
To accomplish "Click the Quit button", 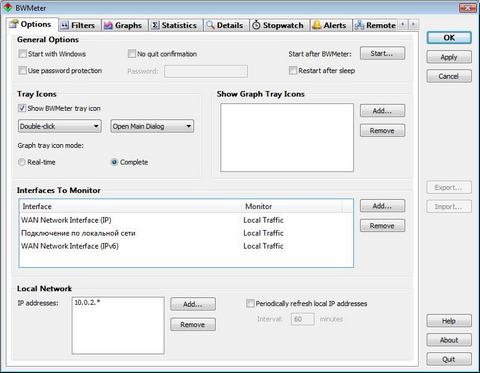I will point(449,359).
